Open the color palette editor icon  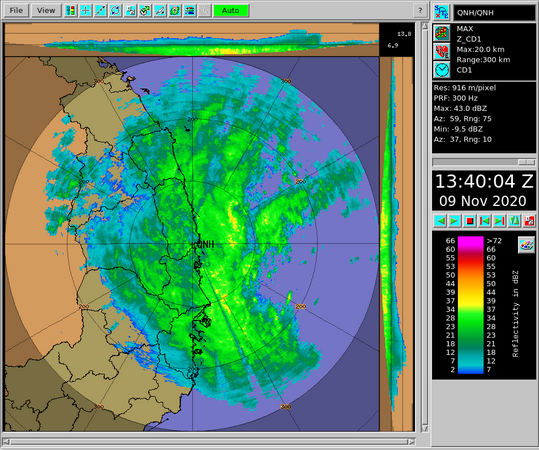pyautogui.click(x=526, y=245)
